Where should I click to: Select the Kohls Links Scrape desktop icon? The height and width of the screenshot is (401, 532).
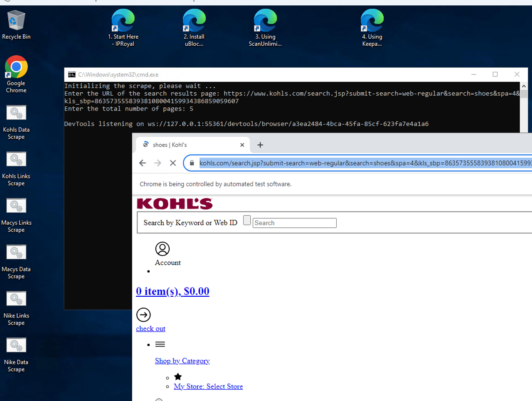point(16,169)
